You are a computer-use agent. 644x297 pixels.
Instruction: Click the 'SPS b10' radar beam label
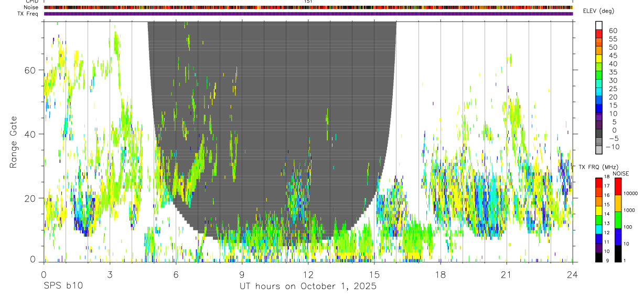63,287
